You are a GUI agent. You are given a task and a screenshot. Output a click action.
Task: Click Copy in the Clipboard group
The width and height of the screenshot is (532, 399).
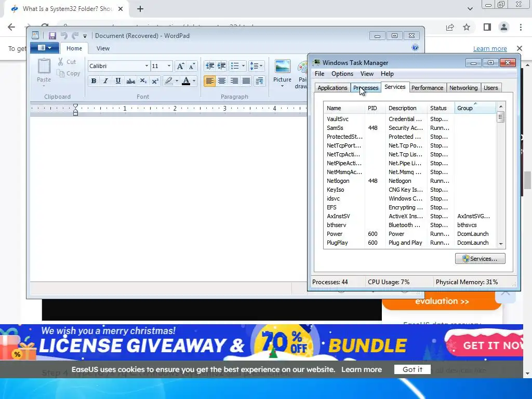[68, 73]
